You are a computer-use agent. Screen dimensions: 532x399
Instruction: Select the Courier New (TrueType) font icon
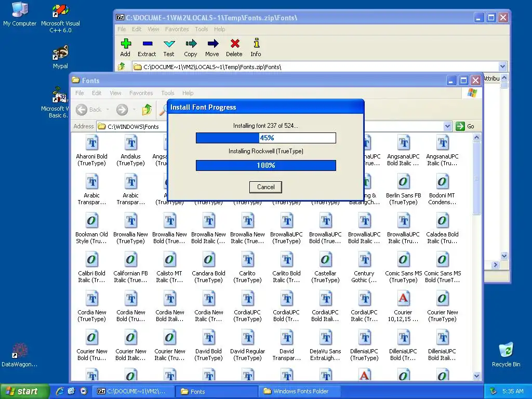tap(442, 299)
